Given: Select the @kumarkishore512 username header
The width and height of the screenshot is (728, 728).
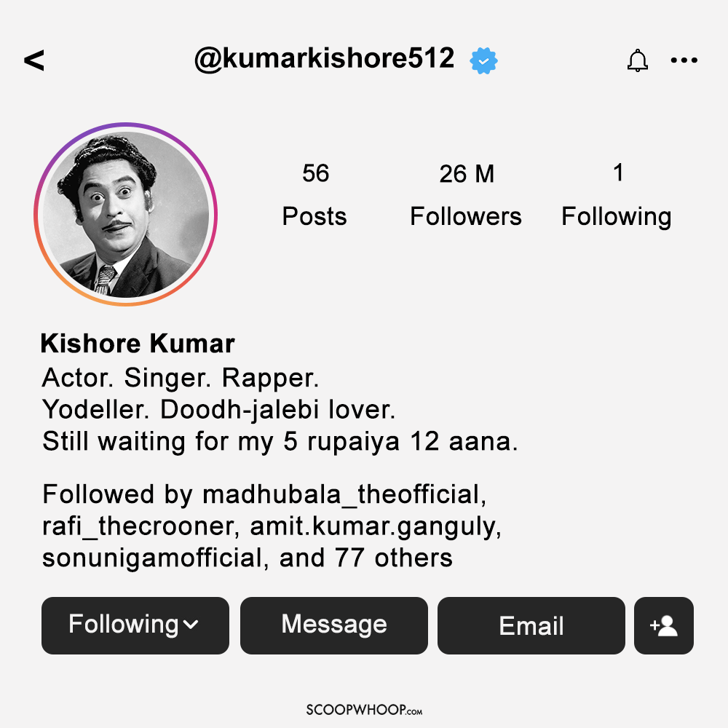Looking at the screenshot, I should pos(324,59).
